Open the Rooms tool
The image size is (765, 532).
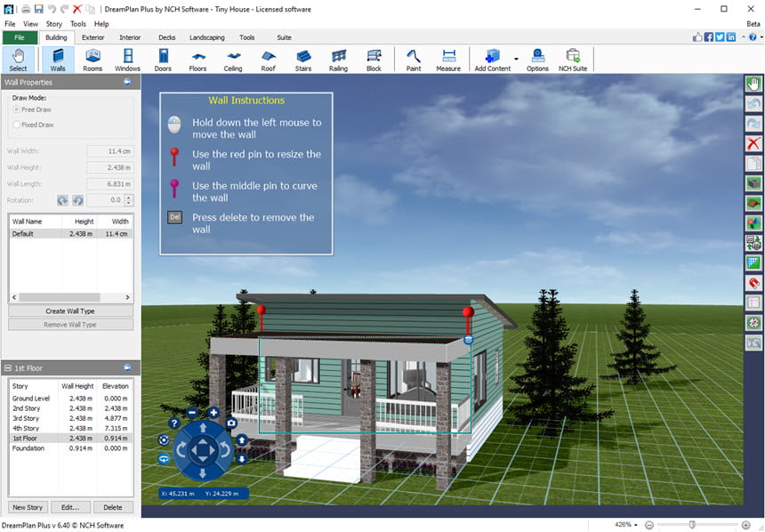(93, 60)
